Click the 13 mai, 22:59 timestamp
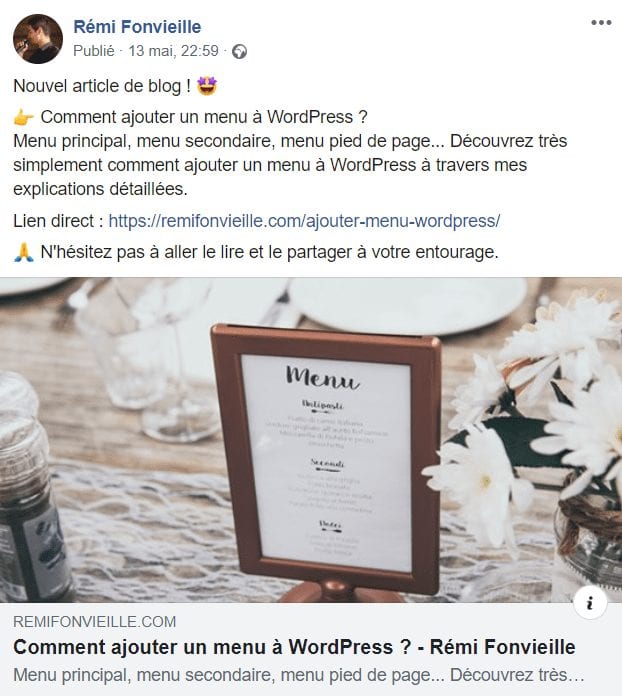The image size is (622, 696). [x=174, y=51]
